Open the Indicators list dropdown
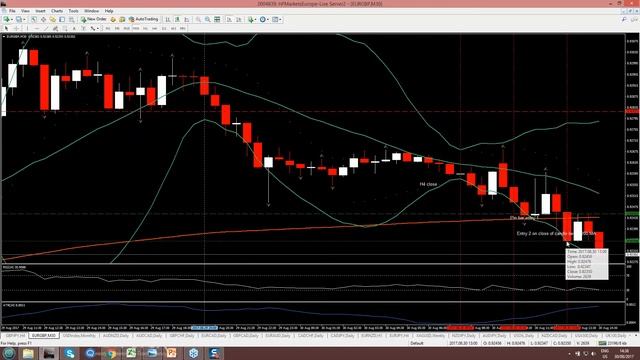Viewport: 640px width, 360px height. (x=252, y=19)
